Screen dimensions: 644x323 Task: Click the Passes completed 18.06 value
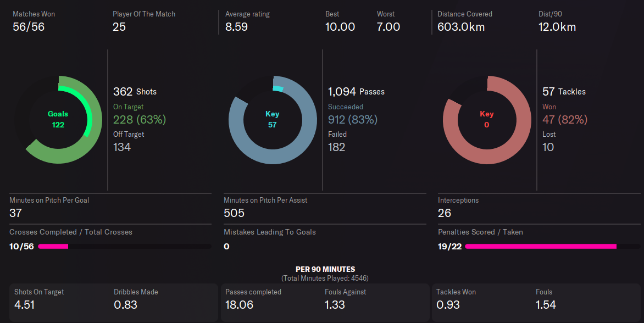click(239, 304)
